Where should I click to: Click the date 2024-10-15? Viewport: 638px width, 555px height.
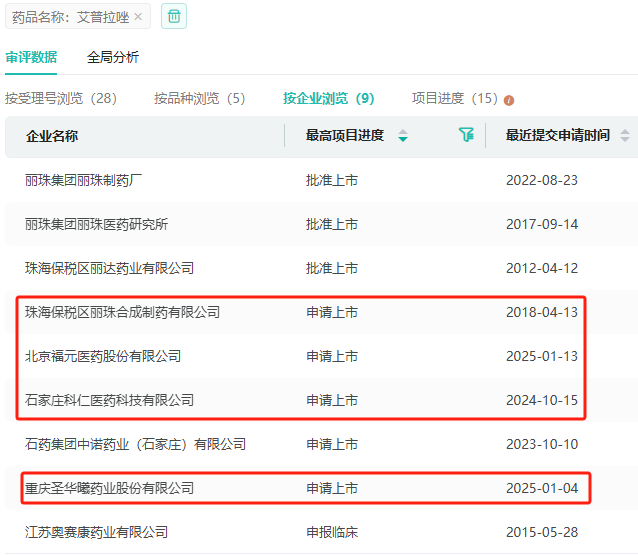click(x=542, y=400)
